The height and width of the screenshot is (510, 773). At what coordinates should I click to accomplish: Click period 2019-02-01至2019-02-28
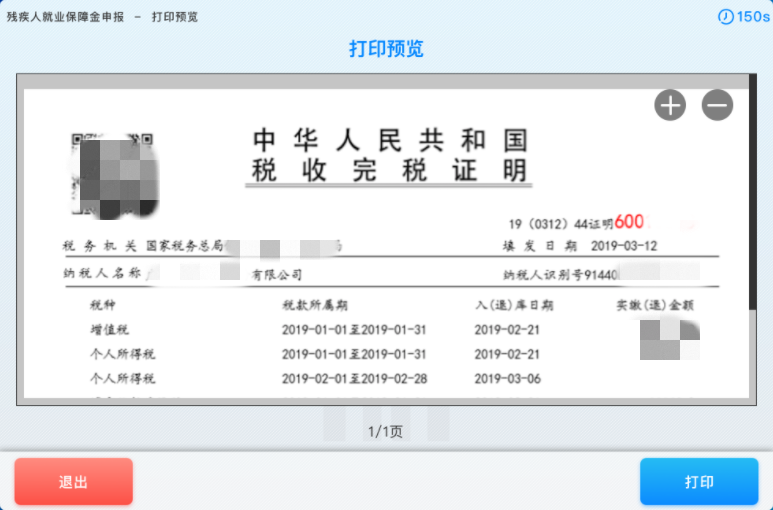pyautogui.click(x=354, y=378)
